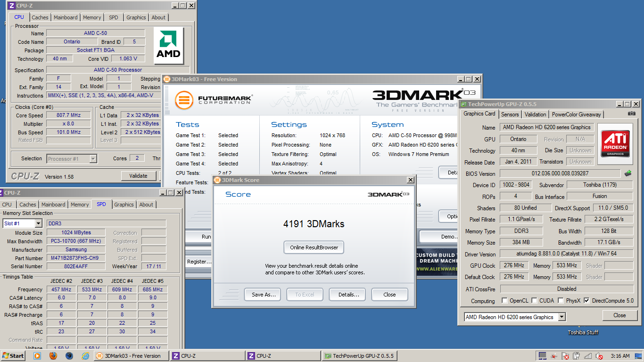
Task: Click the green BIOS save chip icon
Action: 628,173
